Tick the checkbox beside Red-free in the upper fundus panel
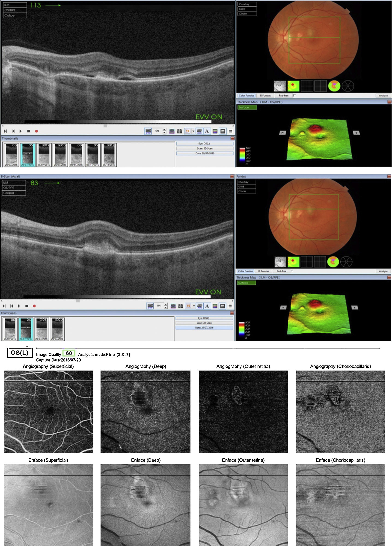Viewport: 392px width, 546px height. pyautogui.click(x=295, y=95)
